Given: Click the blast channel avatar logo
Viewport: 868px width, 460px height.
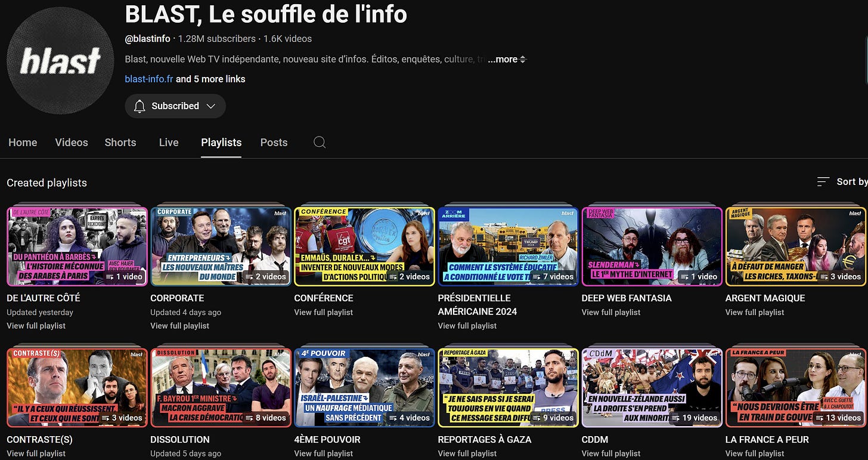Looking at the screenshot, I should coord(60,61).
